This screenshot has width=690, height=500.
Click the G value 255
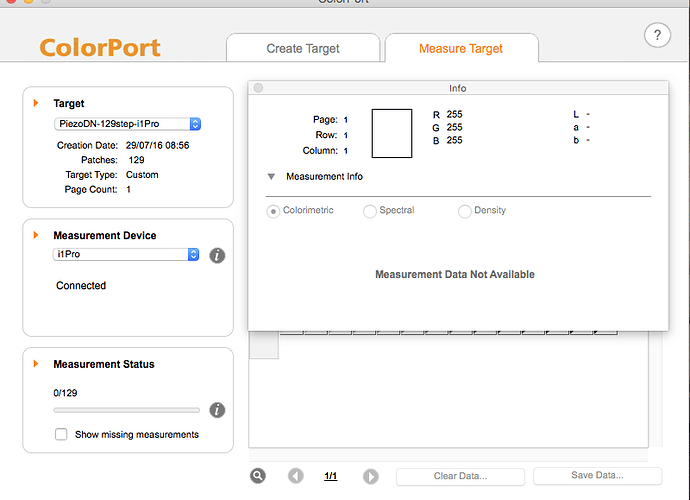point(455,127)
